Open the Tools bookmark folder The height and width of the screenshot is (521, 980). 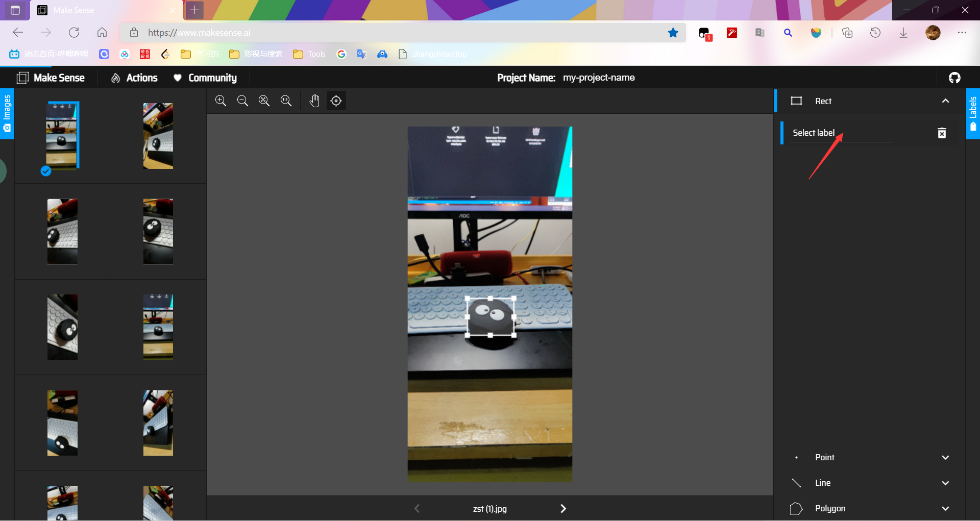tap(309, 54)
